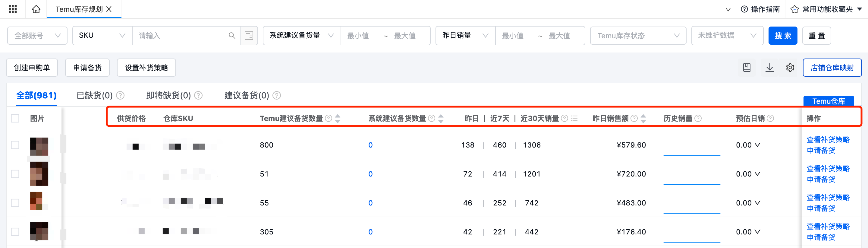Open the apps grid menu icon
Image resolution: width=868 pixels, height=248 pixels.
pyautogui.click(x=12, y=9)
